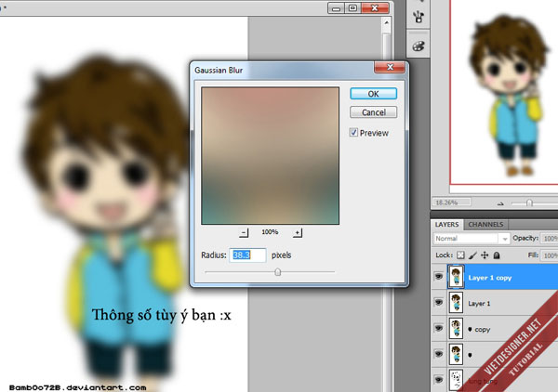Click the Opacity value field

[550, 239]
